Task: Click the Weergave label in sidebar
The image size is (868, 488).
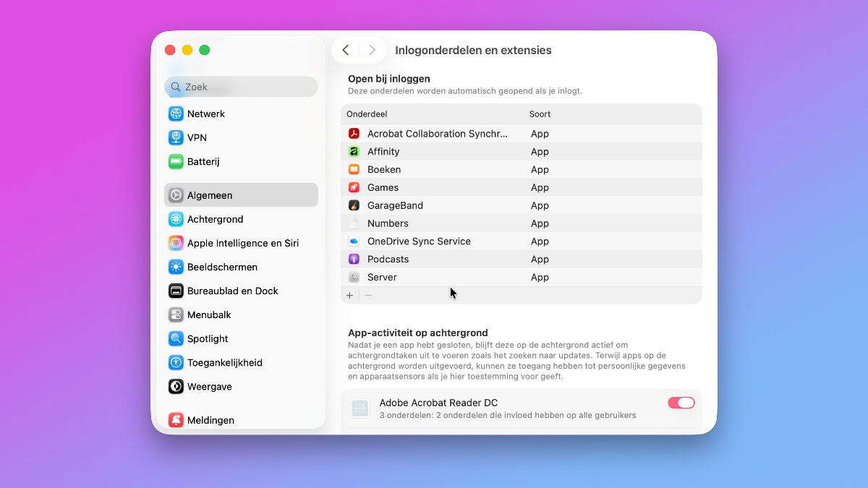Action: click(210, 386)
